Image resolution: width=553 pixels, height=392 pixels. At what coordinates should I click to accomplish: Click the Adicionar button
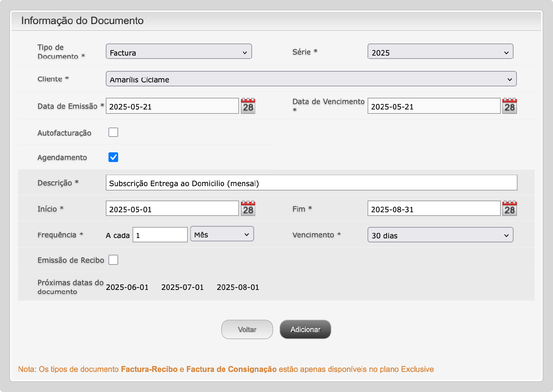(305, 329)
